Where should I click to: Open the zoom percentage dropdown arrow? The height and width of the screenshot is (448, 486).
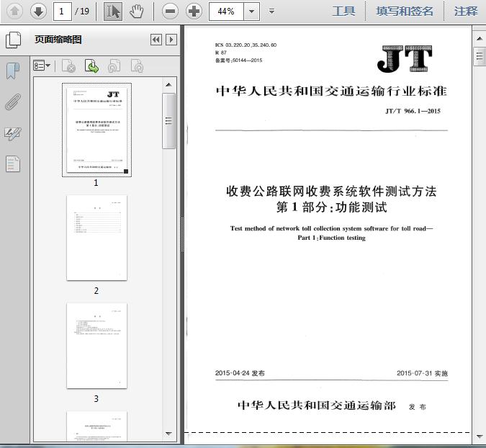coord(252,12)
